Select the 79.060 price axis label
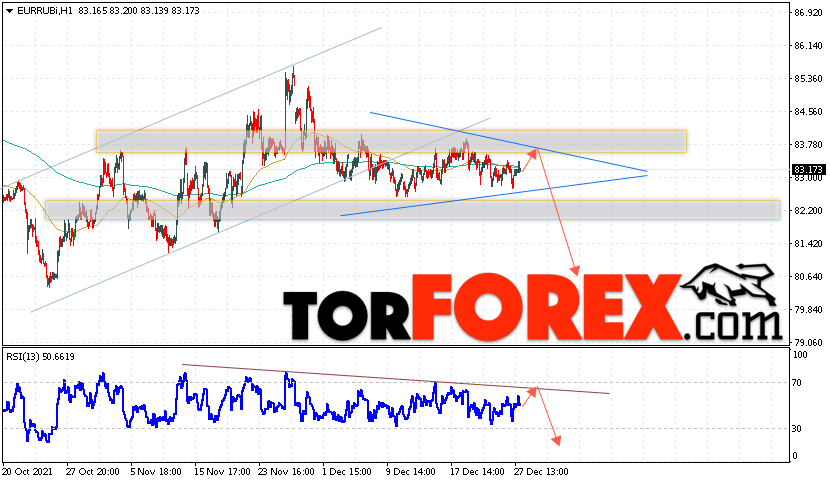The height and width of the screenshot is (483, 830). click(x=808, y=343)
